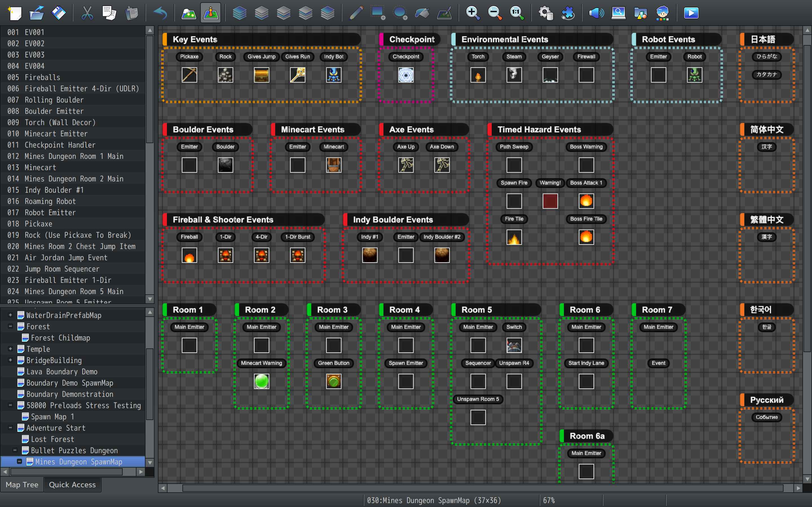812x507 pixels.
Task: Collapse the Adventure Start tree node
Action: coord(10,428)
